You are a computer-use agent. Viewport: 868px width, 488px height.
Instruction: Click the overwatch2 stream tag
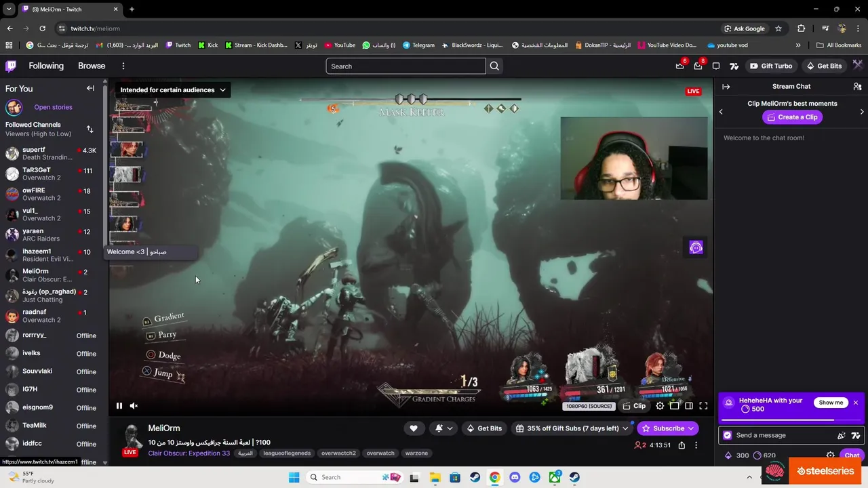click(338, 453)
